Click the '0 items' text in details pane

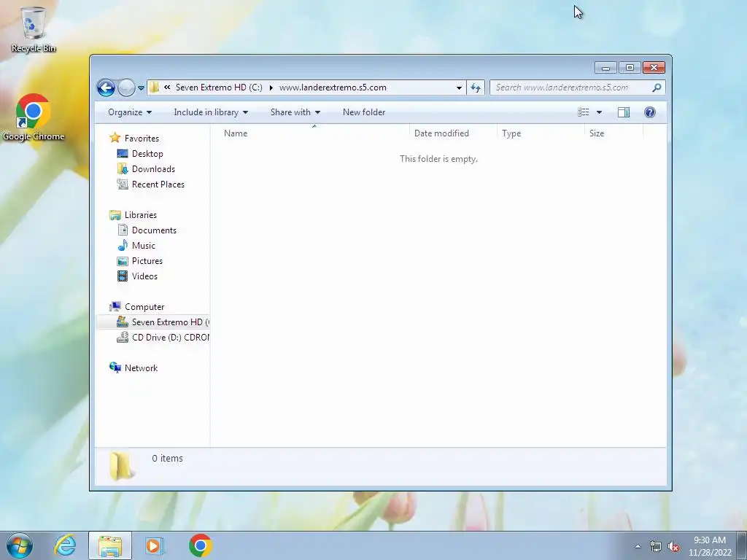[x=167, y=458]
